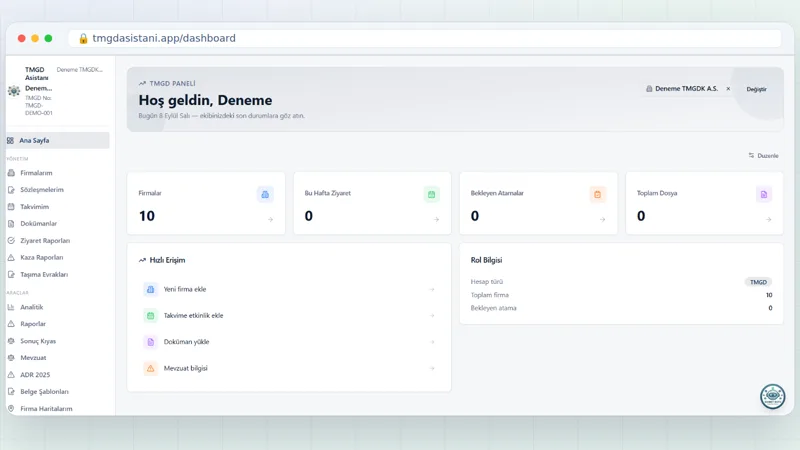
Task: Remove the Deneme TMGDK A.S. selection
Action: tap(728, 89)
